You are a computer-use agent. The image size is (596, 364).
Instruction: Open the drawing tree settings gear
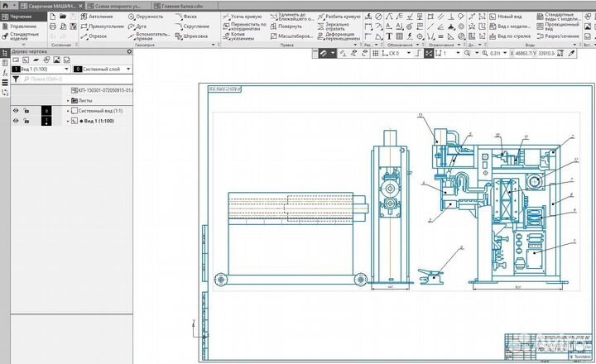(130, 51)
